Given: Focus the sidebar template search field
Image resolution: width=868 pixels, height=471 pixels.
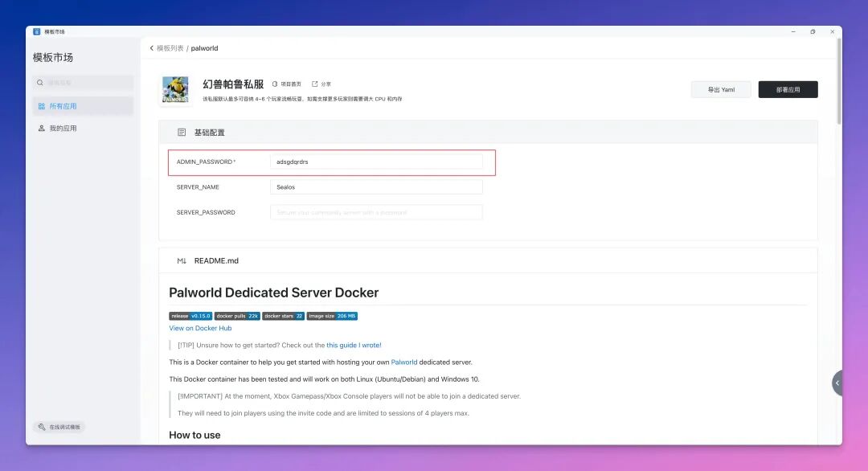Looking at the screenshot, I should (83, 83).
